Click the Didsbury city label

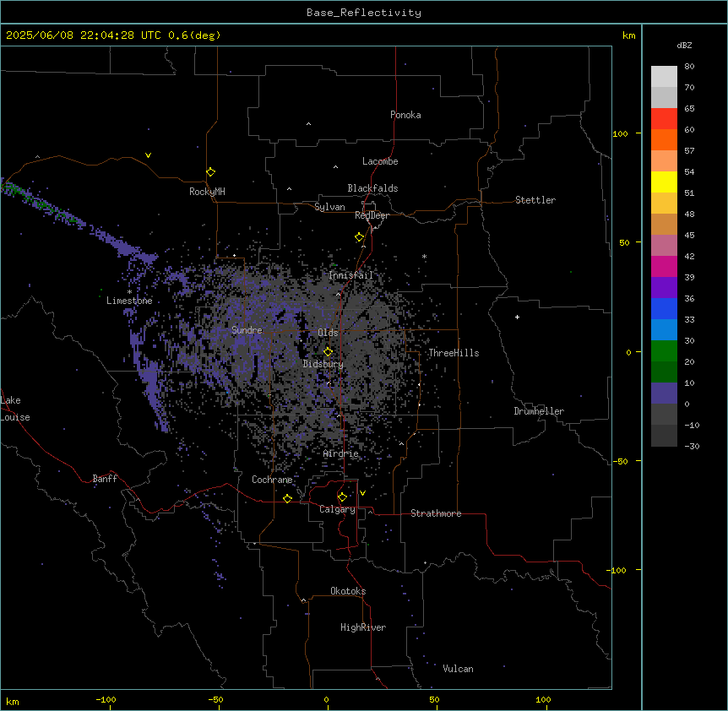pos(323,364)
